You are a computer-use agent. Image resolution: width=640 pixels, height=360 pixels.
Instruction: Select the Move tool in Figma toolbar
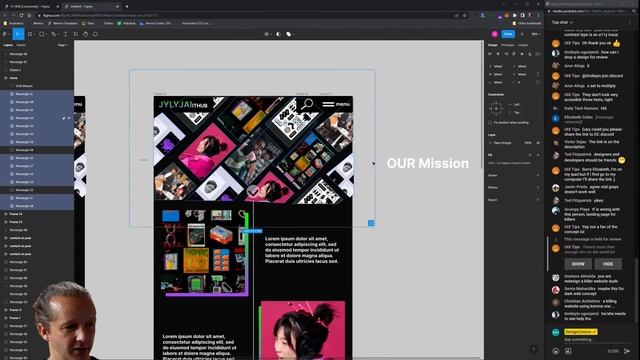(18, 34)
